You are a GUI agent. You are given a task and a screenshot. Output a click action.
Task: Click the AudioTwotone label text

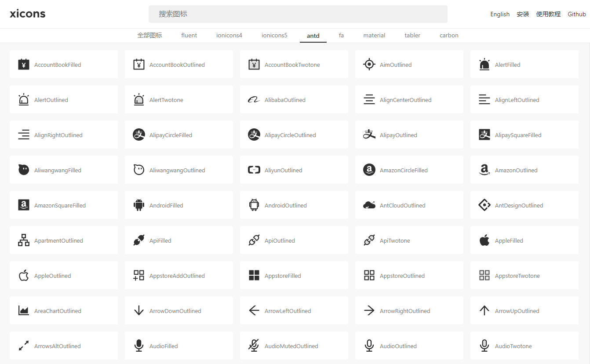coord(514,346)
